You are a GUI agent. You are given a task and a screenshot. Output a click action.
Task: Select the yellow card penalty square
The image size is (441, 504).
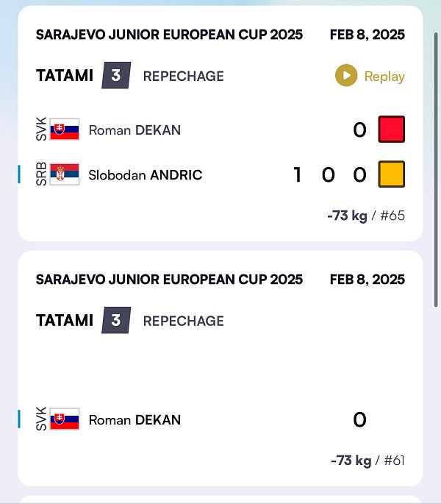click(392, 174)
